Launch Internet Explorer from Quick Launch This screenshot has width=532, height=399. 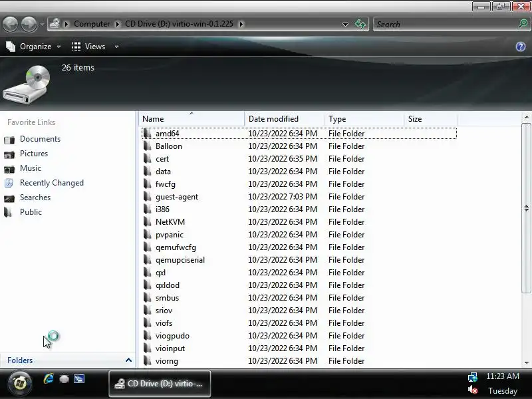click(x=49, y=378)
